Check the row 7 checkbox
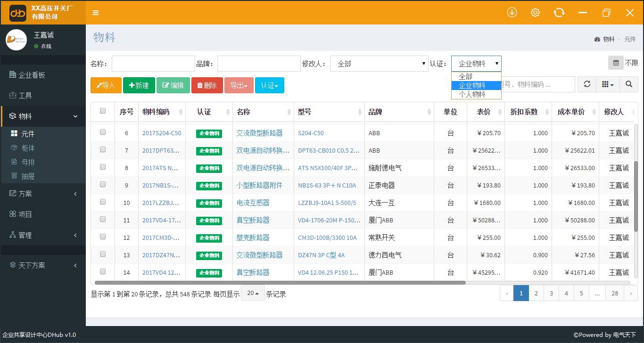 pos(103,150)
